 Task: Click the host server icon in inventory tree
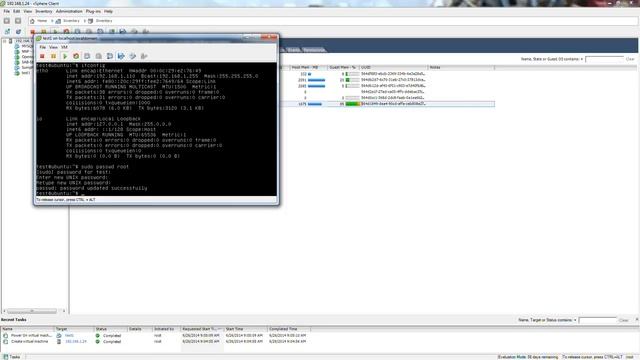click(x=11, y=41)
